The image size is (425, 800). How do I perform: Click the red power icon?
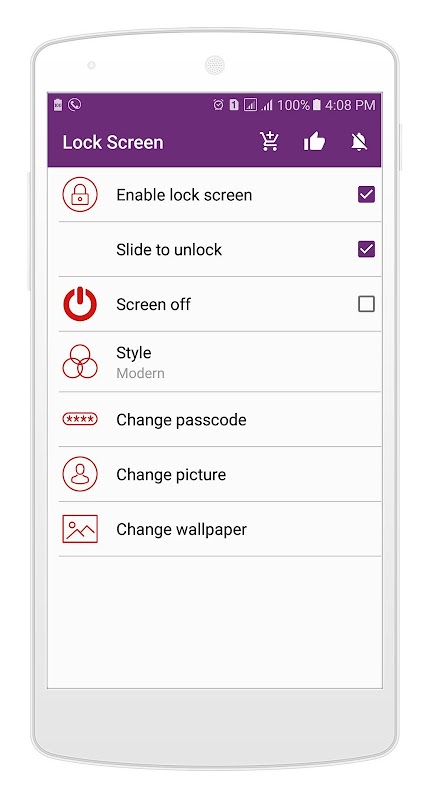80,304
